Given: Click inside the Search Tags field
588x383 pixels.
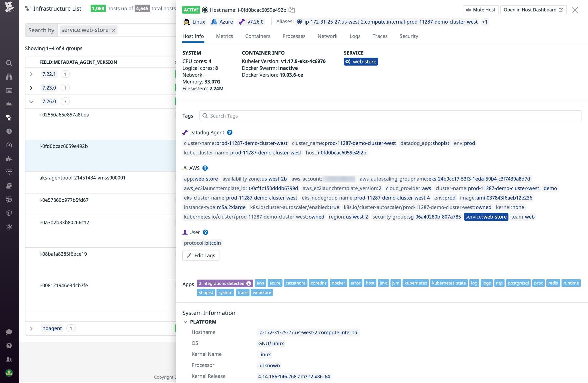Looking at the screenshot, I should [x=287, y=116].
